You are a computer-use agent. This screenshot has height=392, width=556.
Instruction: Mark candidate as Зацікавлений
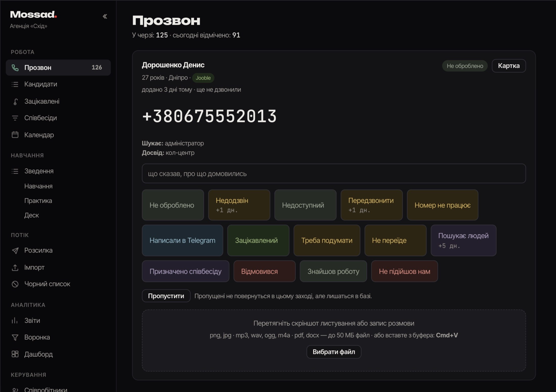tap(258, 240)
